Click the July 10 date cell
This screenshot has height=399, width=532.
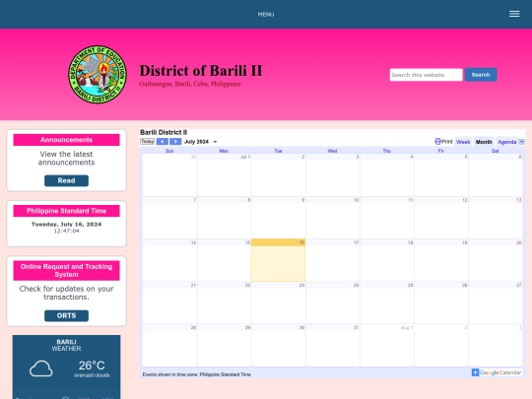click(333, 218)
